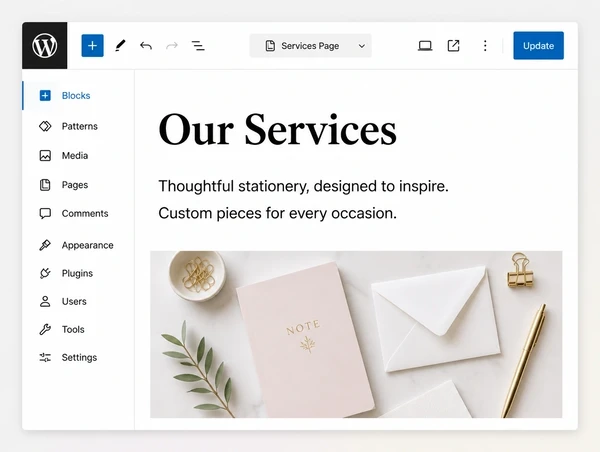
Task: Open the Blocks menu item
Action: coord(78,95)
